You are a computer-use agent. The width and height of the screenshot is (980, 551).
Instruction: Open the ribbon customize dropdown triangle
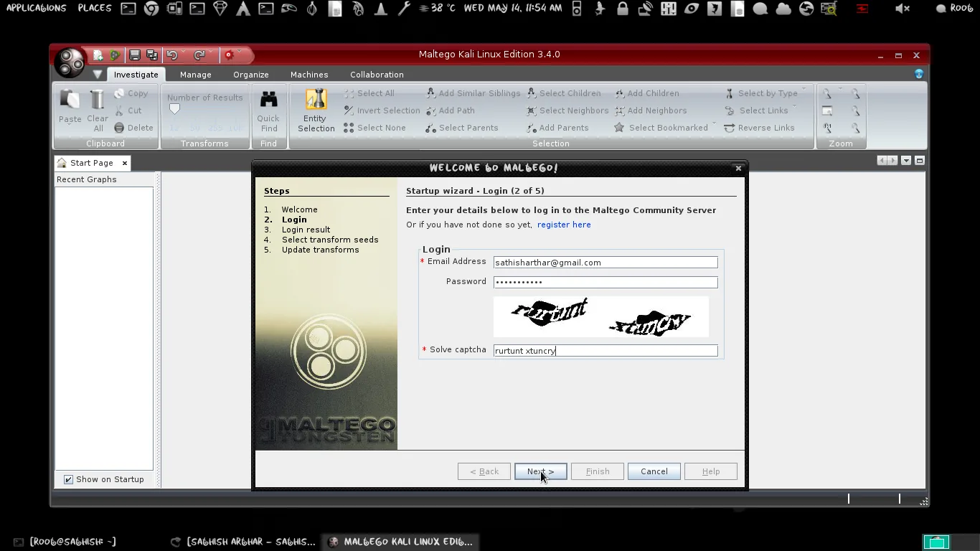[98, 75]
